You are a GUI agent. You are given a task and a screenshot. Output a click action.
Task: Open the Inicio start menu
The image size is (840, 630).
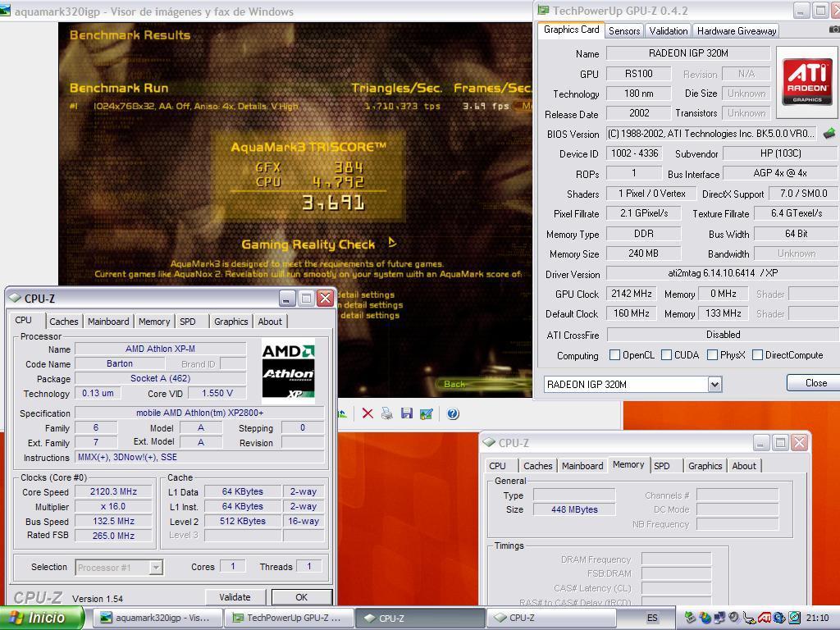42,618
